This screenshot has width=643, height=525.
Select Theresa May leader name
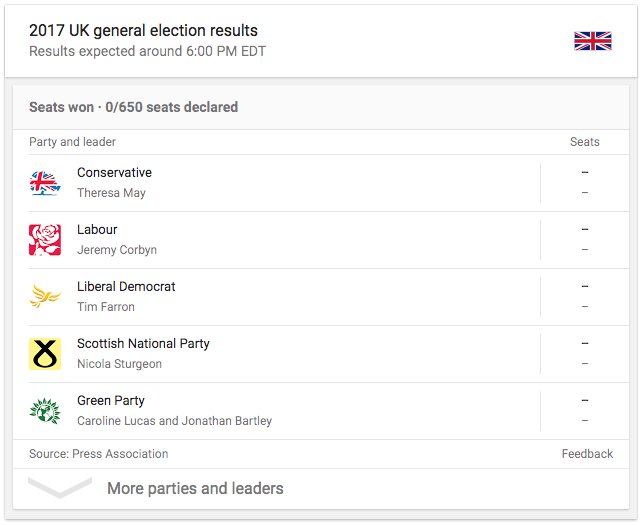pyautogui.click(x=111, y=193)
